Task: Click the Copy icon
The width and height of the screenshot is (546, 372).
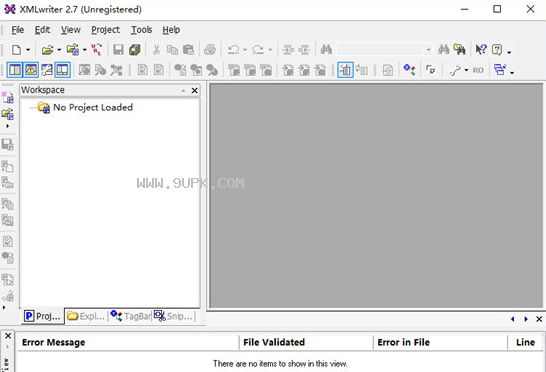Action: pyautogui.click(x=172, y=50)
